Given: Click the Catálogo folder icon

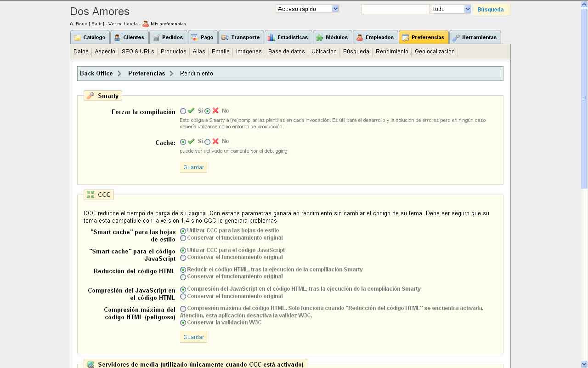Looking at the screenshot, I should [77, 38].
